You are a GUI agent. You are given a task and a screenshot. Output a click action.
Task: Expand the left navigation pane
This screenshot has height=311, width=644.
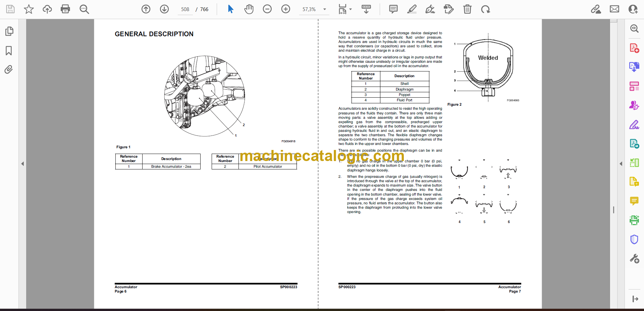22,164
